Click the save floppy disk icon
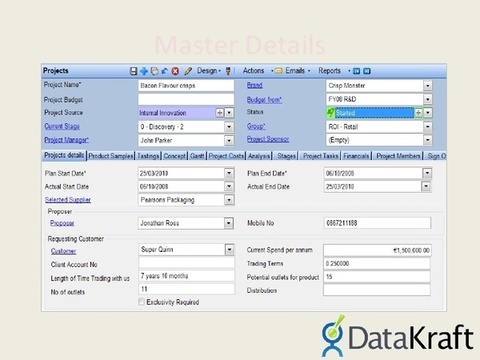The height and width of the screenshot is (360, 480). [x=133, y=71]
